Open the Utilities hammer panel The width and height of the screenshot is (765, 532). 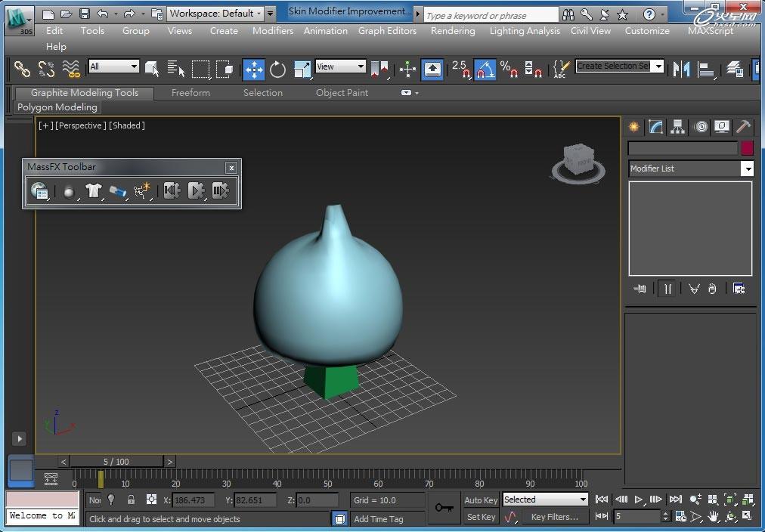(744, 127)
